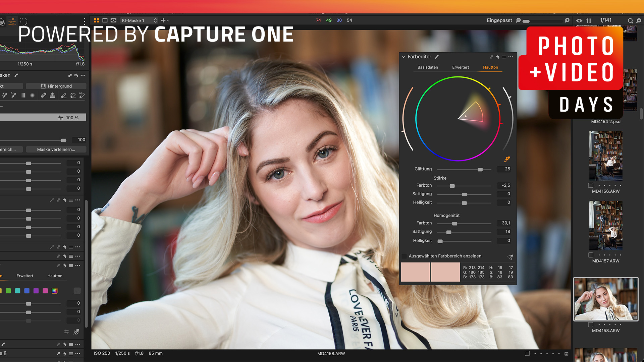Click the Maske verfeinern... button
This screenshot has width=644, height=362.
point(56,149)
